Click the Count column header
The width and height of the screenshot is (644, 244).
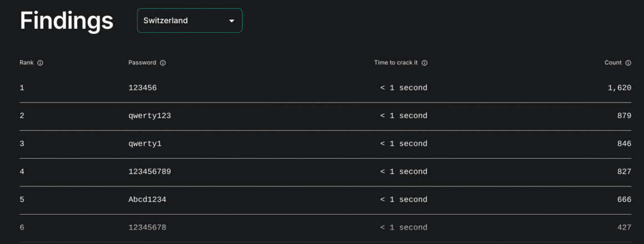click(613, 63)
